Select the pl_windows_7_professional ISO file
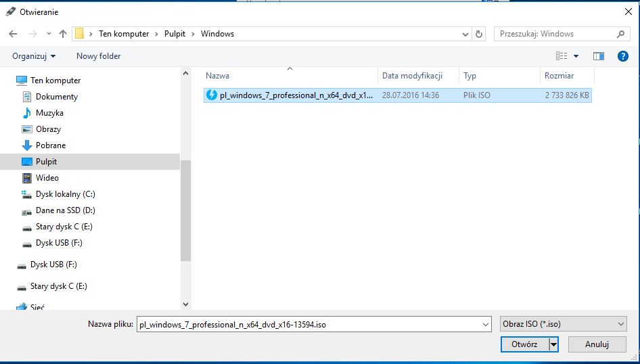 (398, 95)
